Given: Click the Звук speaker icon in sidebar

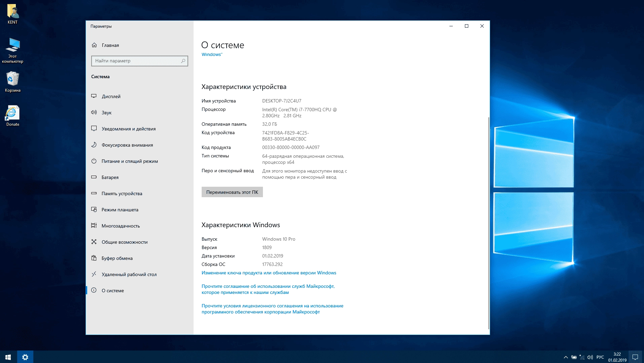Looking at the screenshot, I should (x=94, y=113).
